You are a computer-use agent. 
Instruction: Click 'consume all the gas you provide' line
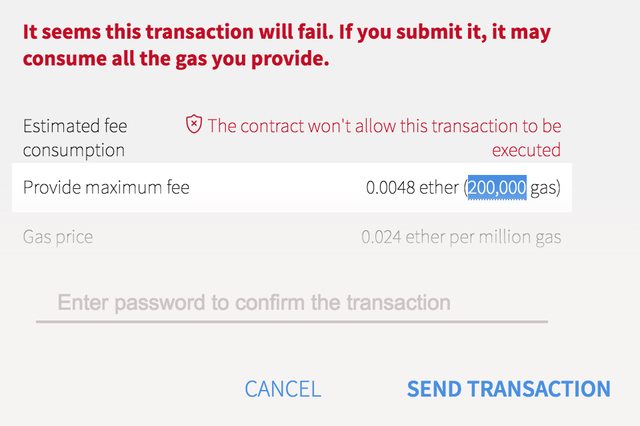tap(176, 58)
